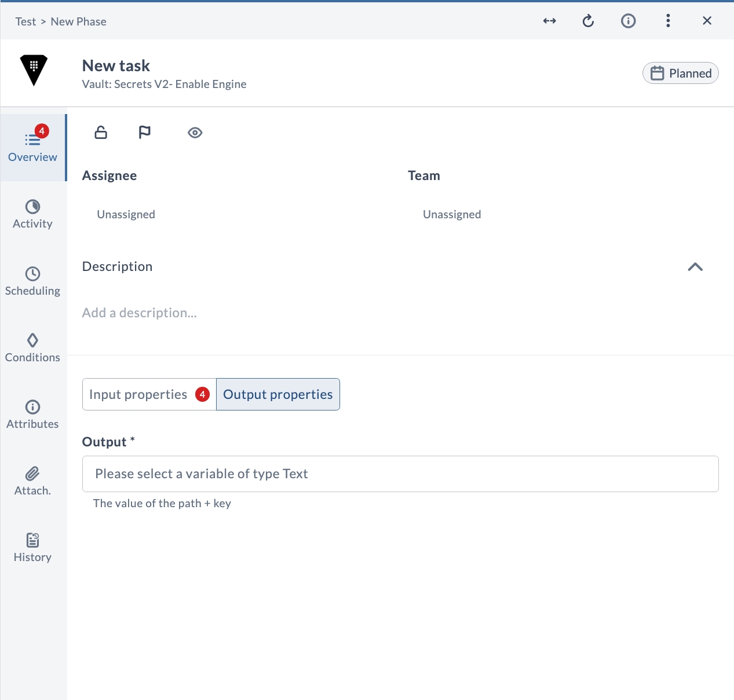This screenshot has height=700, width=734.
Task: Refresh the task with reload icon
Action: click(x=588, y=21)
